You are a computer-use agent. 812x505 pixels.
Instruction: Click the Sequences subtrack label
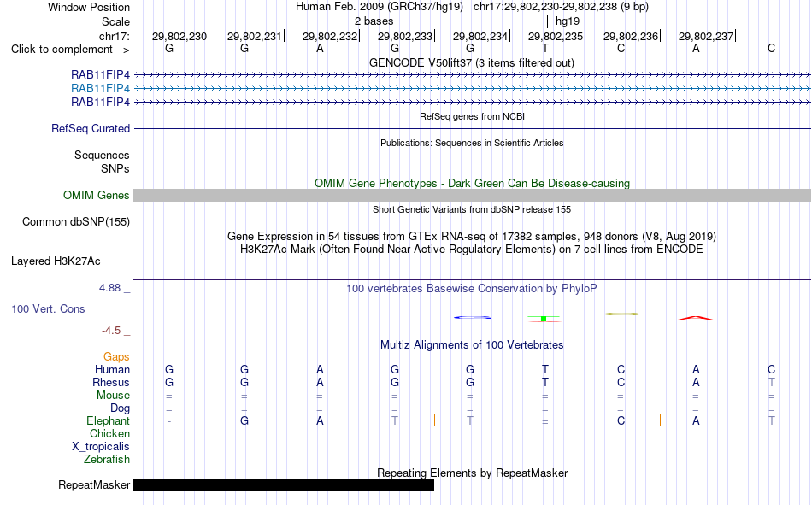click(x=102, y=156)
